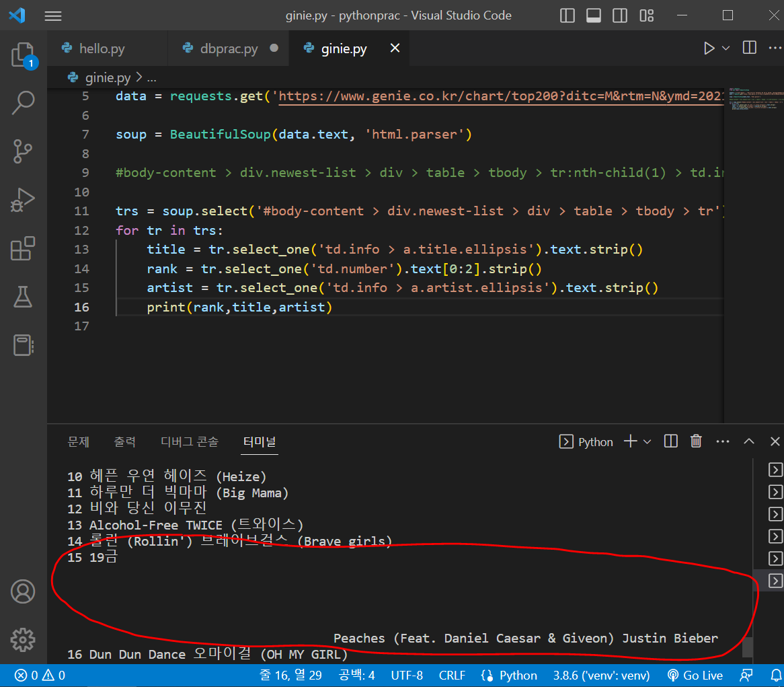Switch to the dbprac.py tab
784x687 pixels.
229,48
